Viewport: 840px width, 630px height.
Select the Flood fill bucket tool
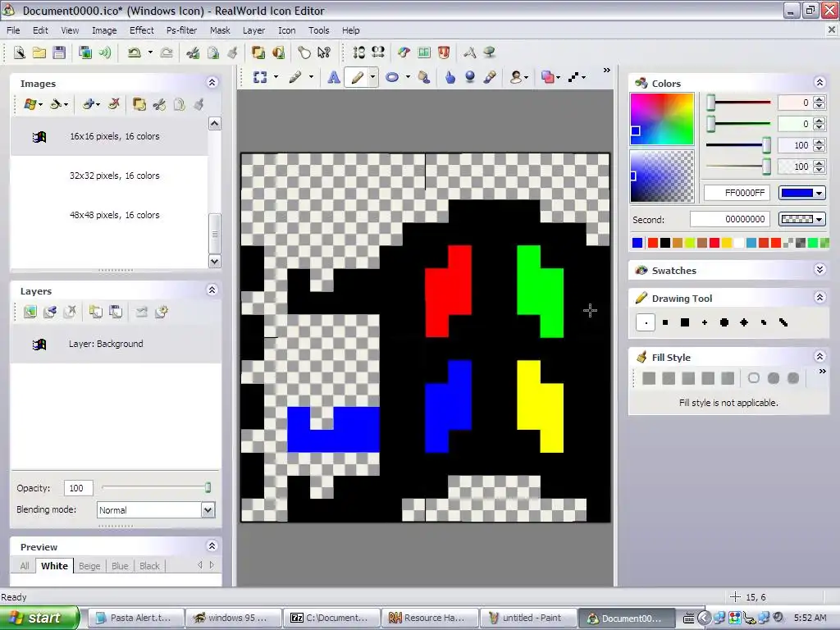point(424,78)
